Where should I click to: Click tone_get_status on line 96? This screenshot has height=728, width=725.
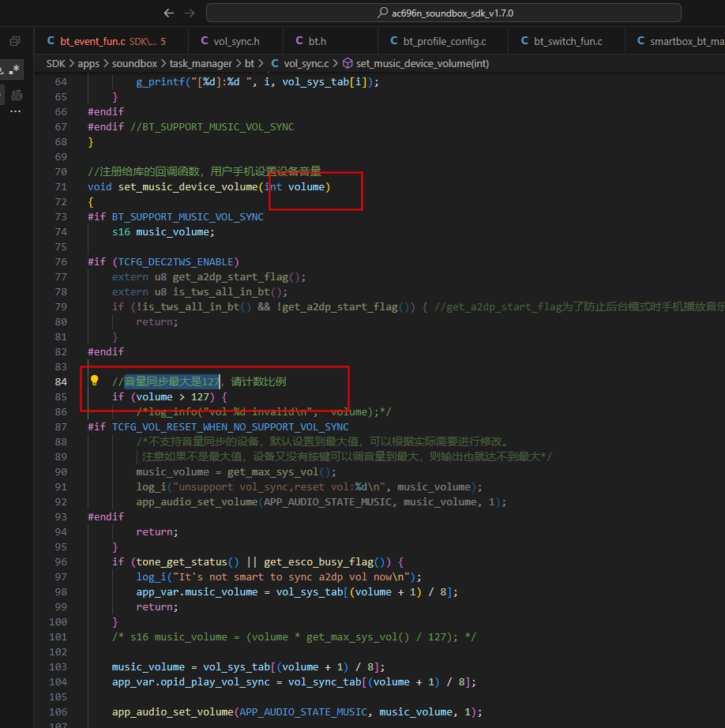tap(182, 561)
